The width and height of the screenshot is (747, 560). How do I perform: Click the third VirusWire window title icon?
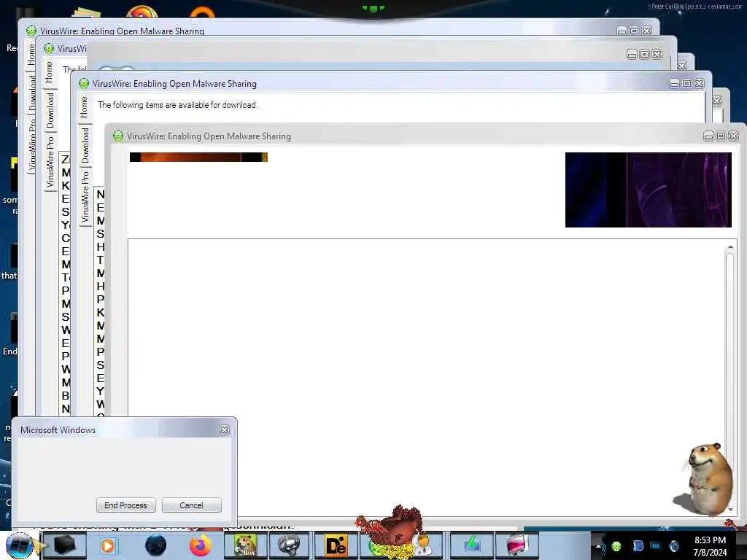[x=83, y=84]
